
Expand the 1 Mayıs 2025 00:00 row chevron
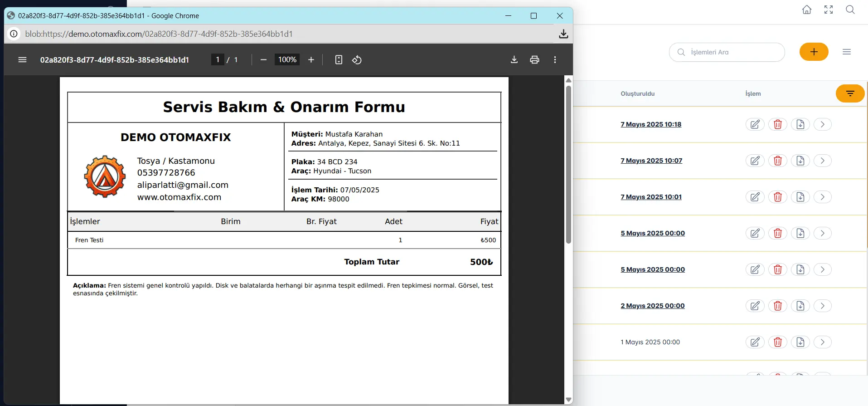tap(823, 342)
